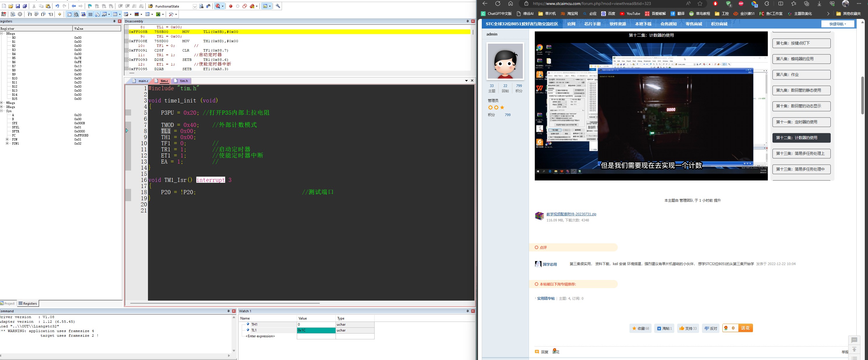Click the indent selected lines icon
Screen dimensions: 868x360
point(120,6)
